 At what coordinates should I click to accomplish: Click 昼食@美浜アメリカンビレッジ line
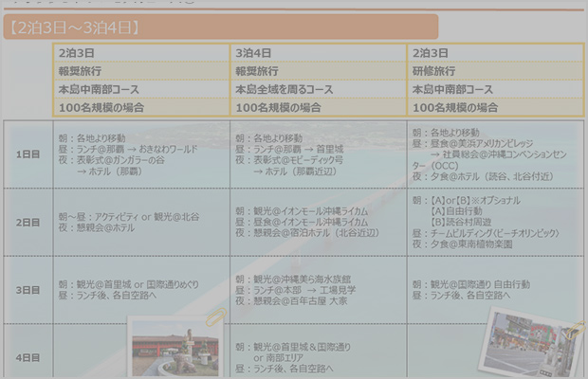[x=472, y=143]
